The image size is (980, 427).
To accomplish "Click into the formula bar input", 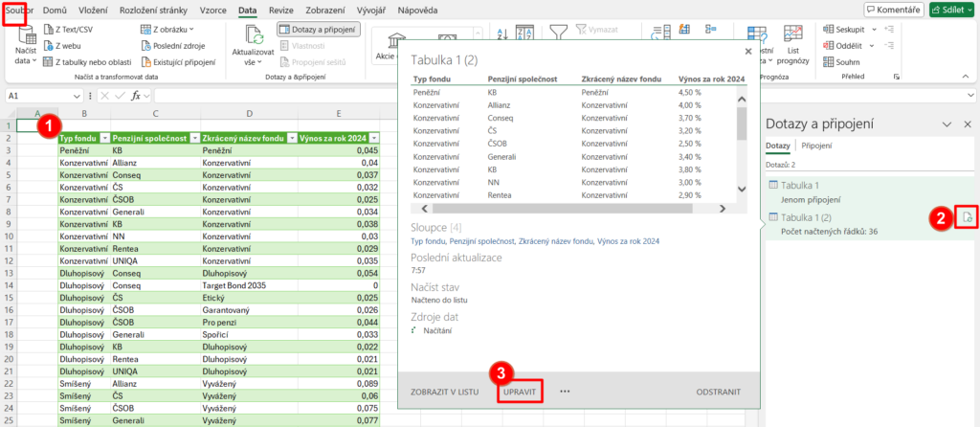I will (x=559, y=96).
